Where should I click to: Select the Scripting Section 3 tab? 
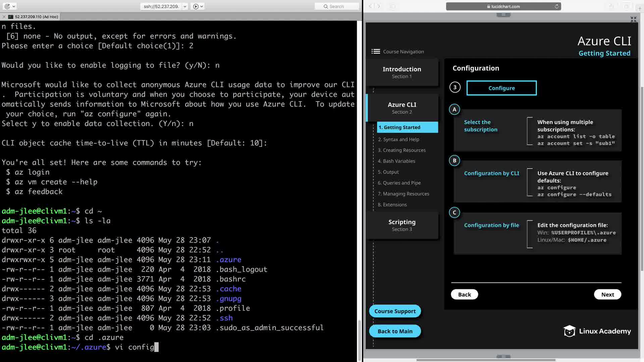click(x=402, y=225)
